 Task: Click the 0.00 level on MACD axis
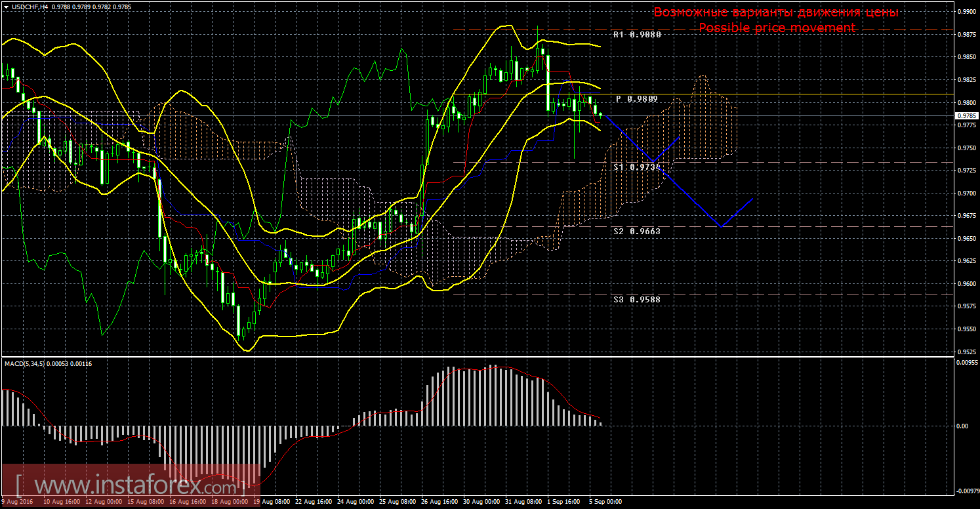962,426
